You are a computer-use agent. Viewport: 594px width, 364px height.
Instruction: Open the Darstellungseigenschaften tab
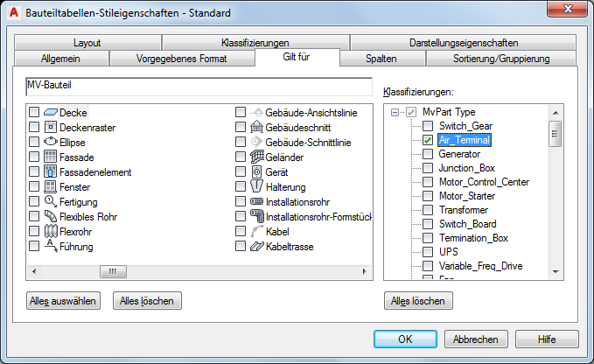[464, 43]
